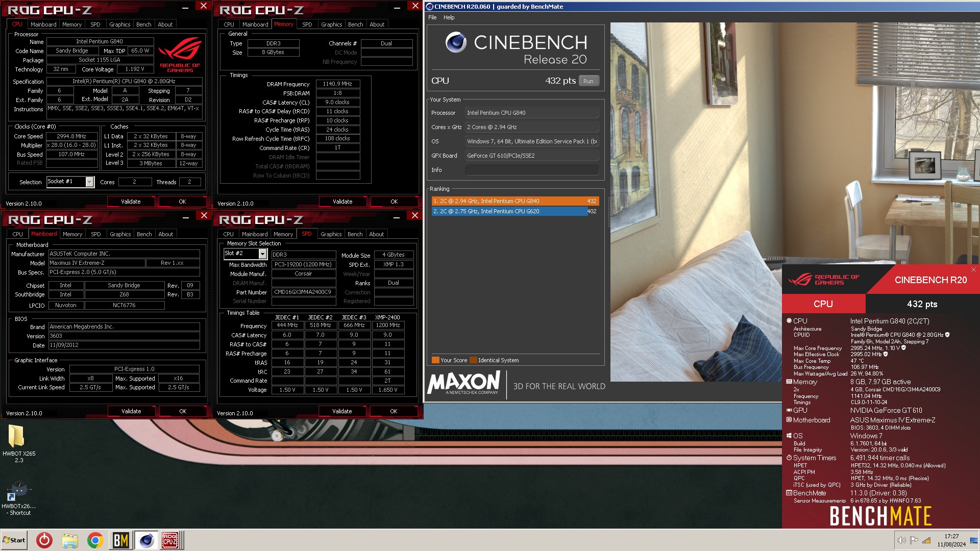Open SPD tab in the Memory tab window
Image resolution: width=980 pixels, height=551 pixels.
coord(307,24)
